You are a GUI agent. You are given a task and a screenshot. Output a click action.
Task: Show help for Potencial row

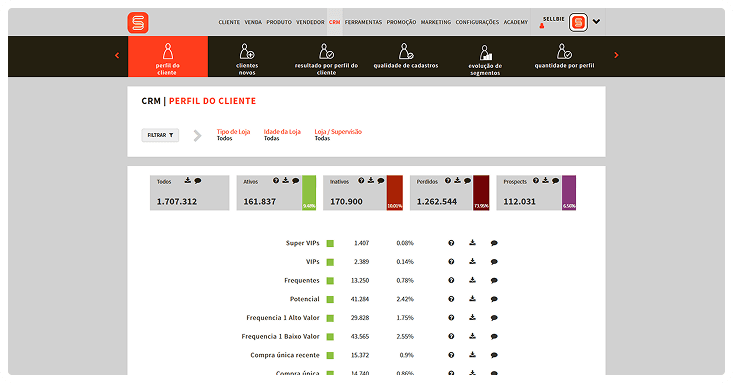[451, 299]
